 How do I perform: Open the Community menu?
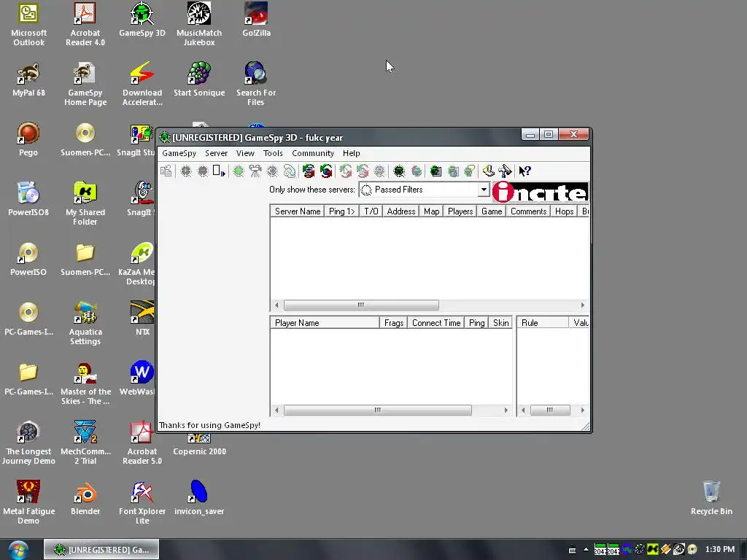(313, 153)
